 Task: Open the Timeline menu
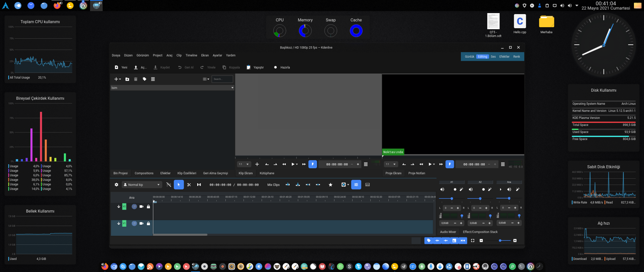click(192, 55)
